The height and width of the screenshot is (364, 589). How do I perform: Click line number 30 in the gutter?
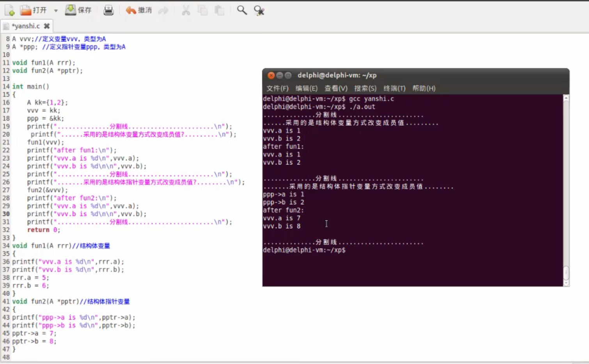[x=6, y=214]
